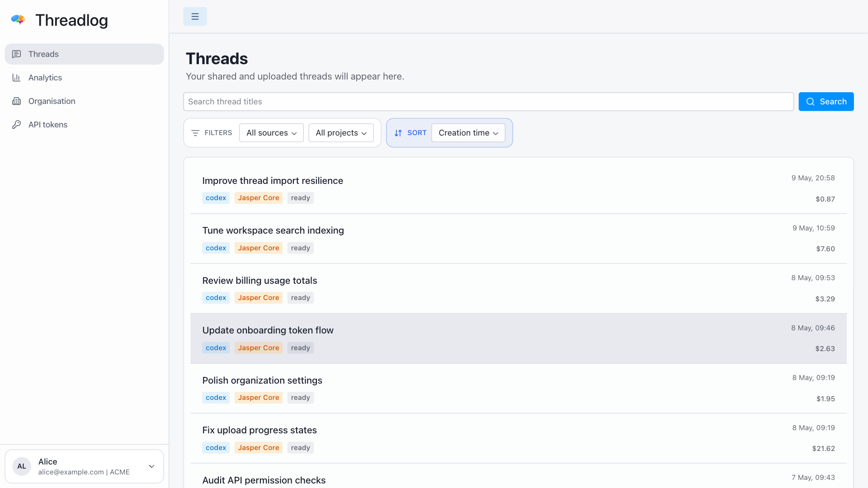This screenshot has width=868, height=488.
Task: Select Threads in the sidebar
Action: [84, 54]
